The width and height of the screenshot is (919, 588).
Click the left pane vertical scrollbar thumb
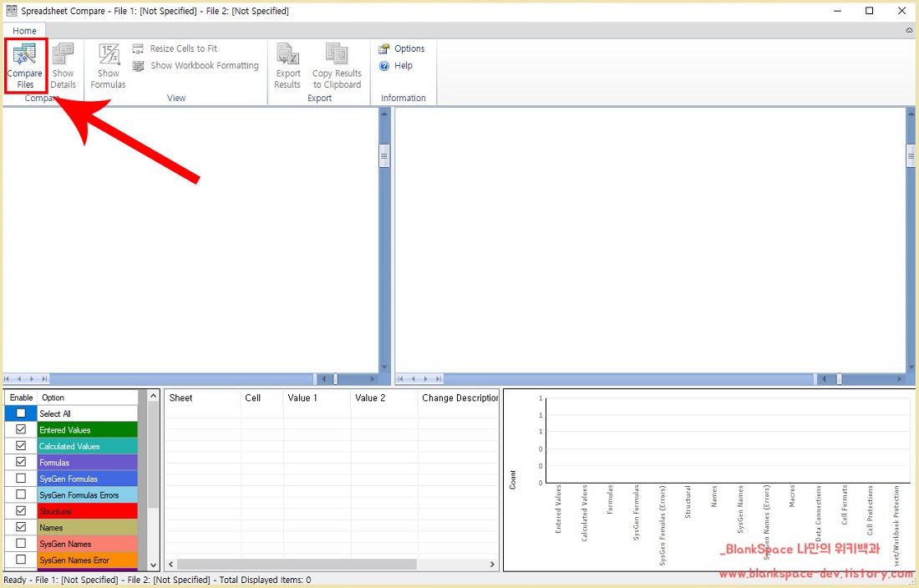tap(384, 156)
